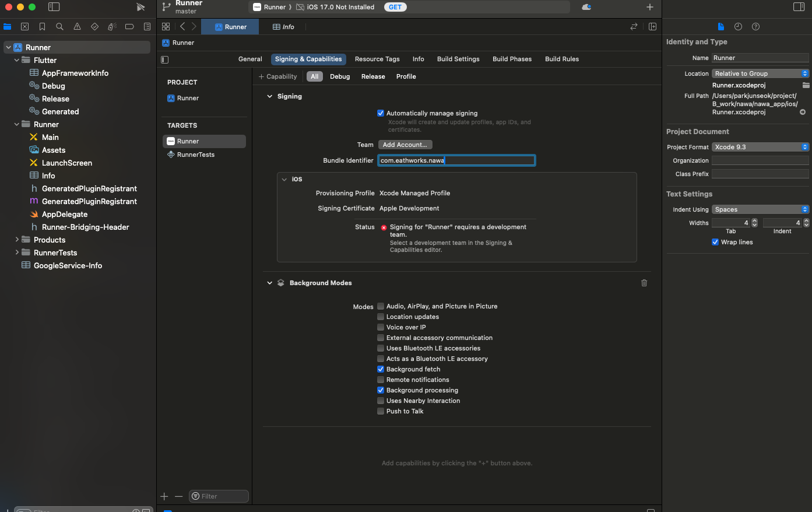Filter capabilities by Release configuration
The height and width of the screenshot is (512, 812).
pos(373,76)
